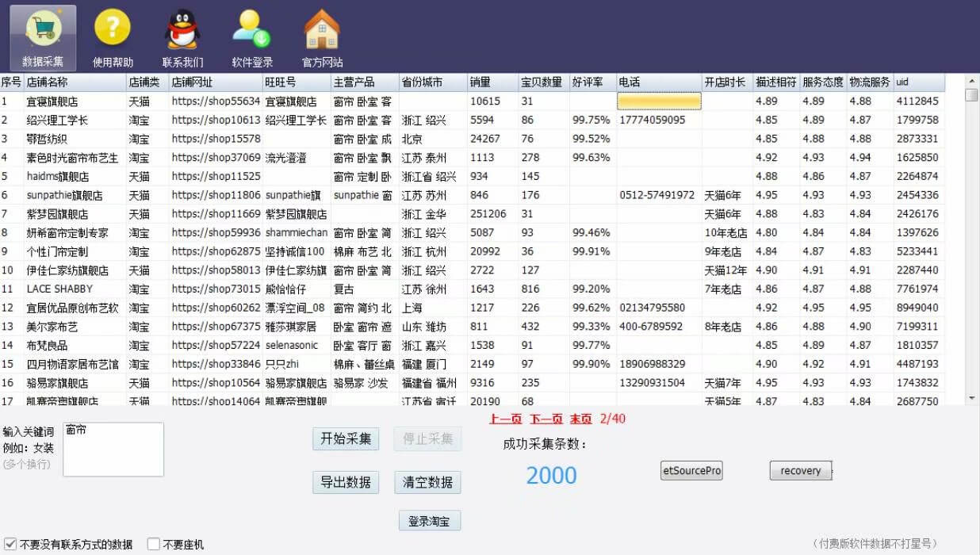Select shop name 紫梦园旗舰店 in row 7
980x555 pixels.
58,214
